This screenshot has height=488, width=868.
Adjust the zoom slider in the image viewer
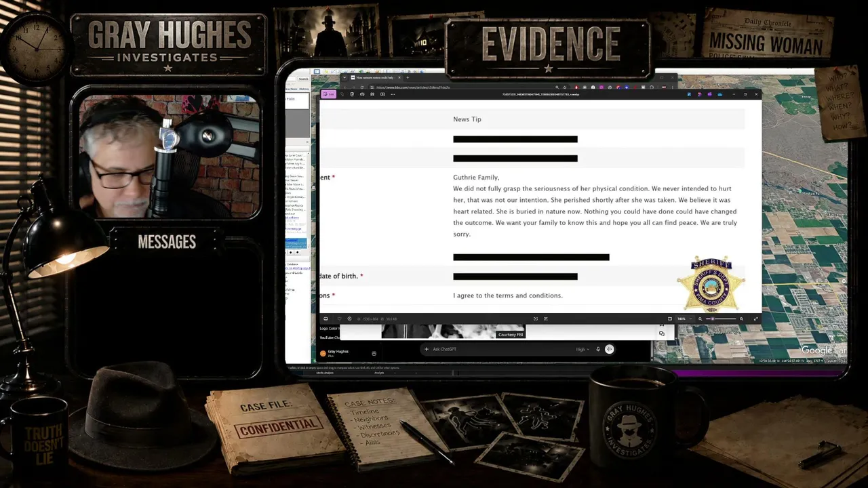pos(721,319)
